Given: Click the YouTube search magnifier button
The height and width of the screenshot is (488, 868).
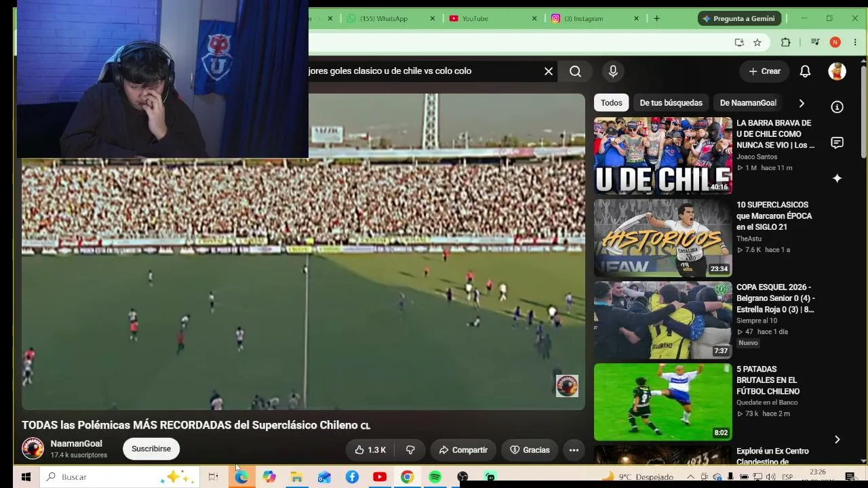Looking at the screenshot, I should pos(575,71).
